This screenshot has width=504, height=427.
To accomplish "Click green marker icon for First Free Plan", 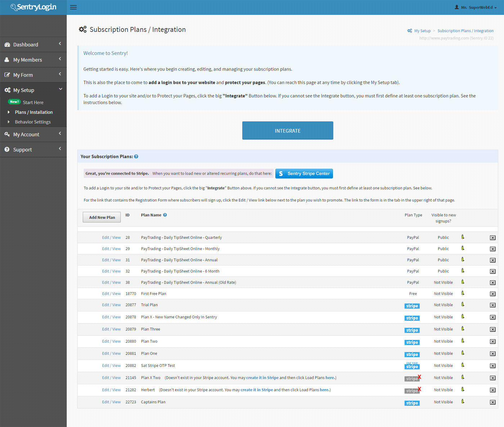I will [x=463, y=293].
